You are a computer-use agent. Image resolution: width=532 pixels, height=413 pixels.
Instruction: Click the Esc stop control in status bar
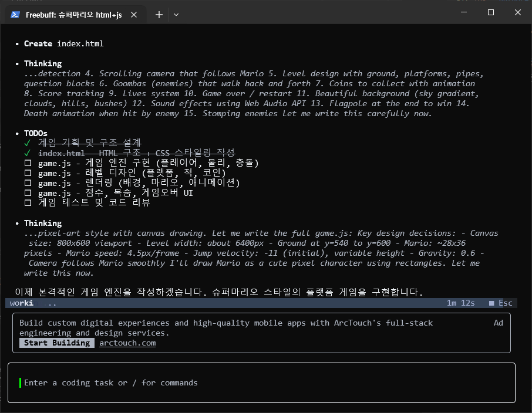(500, 303)
